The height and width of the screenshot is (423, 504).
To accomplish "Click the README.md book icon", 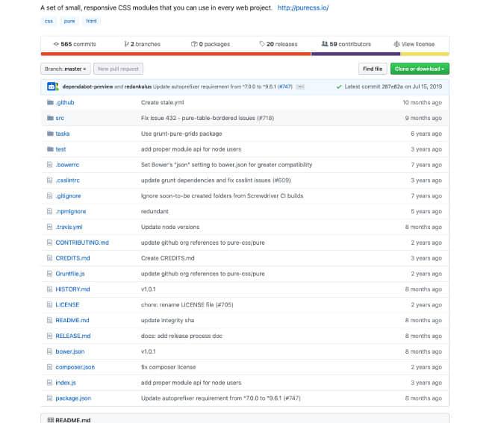I will pos(49,420).
